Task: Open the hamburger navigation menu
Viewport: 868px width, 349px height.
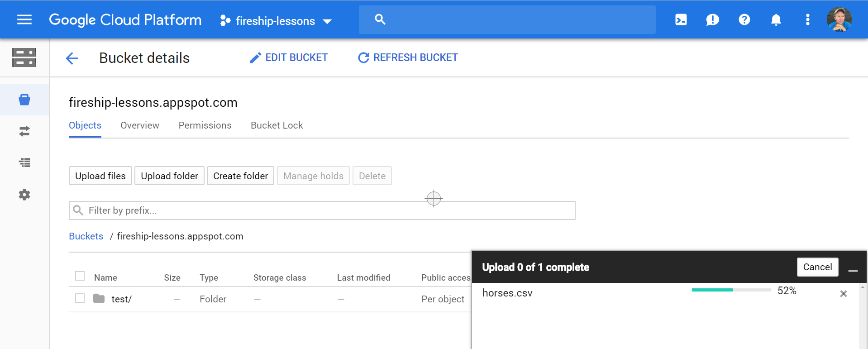Action: [x=24, y=19]
